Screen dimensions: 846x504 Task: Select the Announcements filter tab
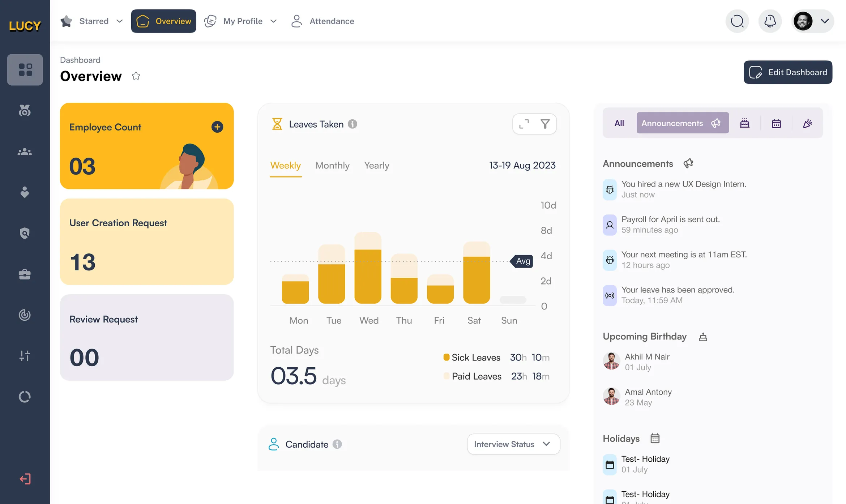pos(683,123)
